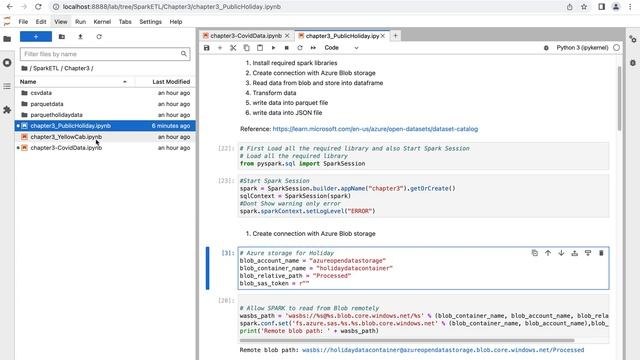
Task: Refresh the file browser list
Action: [x=99, y=37]
